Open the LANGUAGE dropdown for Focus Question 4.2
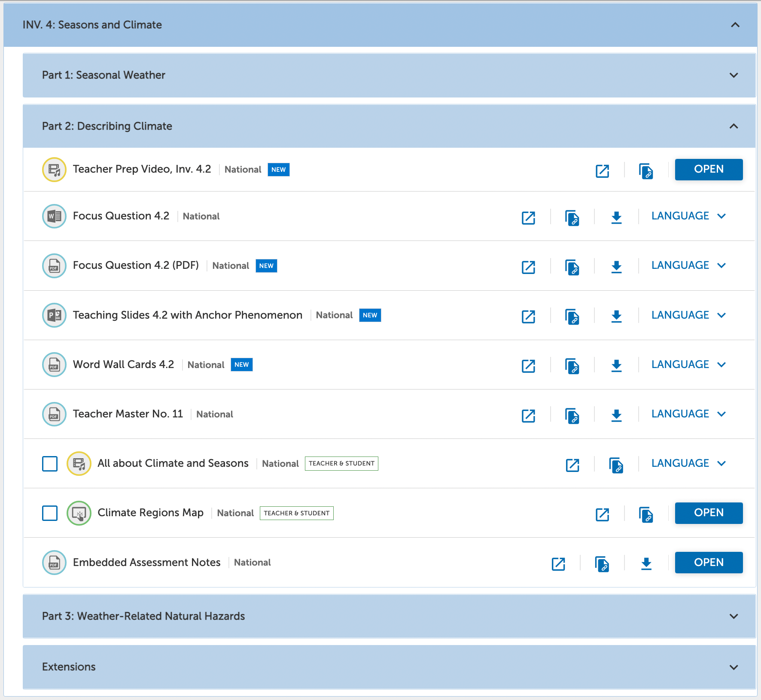This screenshot has height=700, width=761. [688, 216]
